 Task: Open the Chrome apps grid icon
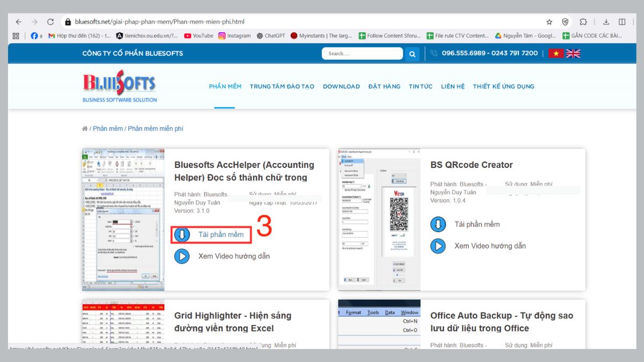[x=16, y=36]
